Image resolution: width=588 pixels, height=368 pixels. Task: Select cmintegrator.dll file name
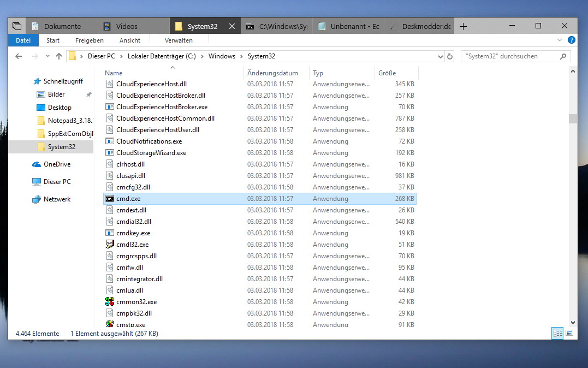[140, 279]
